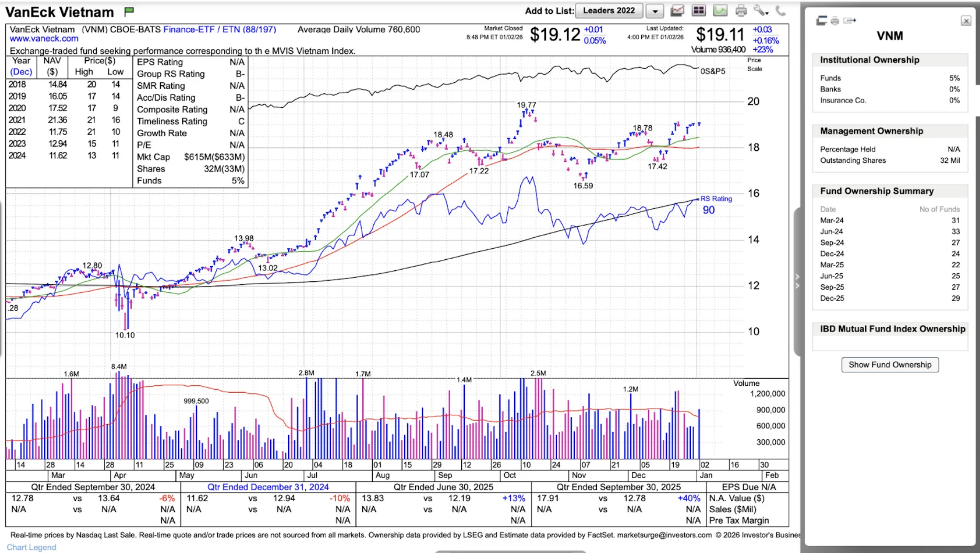Image resolution: width=980 pixels, height=553 pixels.
Task: Close the VNM ownership side panel
Action: (x=966, y=21)
